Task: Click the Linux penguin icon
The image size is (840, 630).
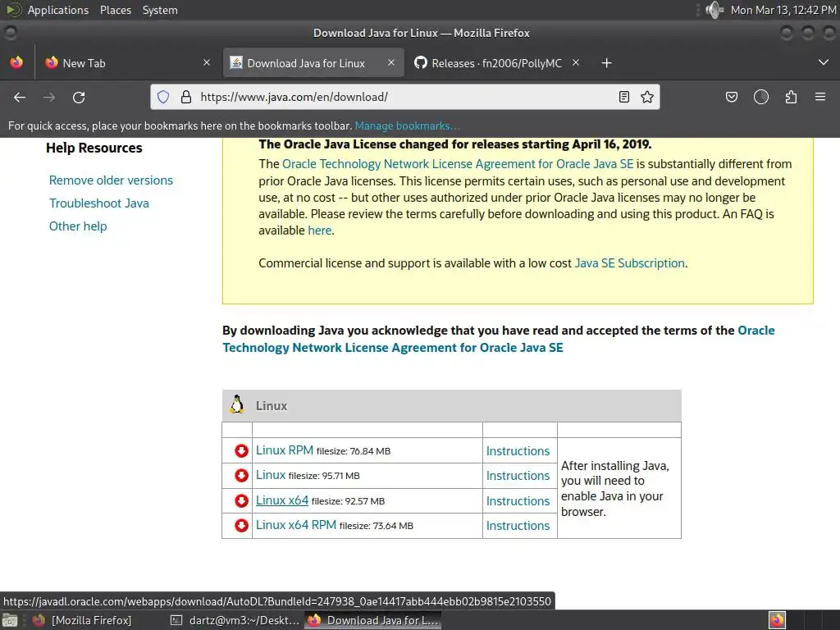Action: (x=237, y=404)
